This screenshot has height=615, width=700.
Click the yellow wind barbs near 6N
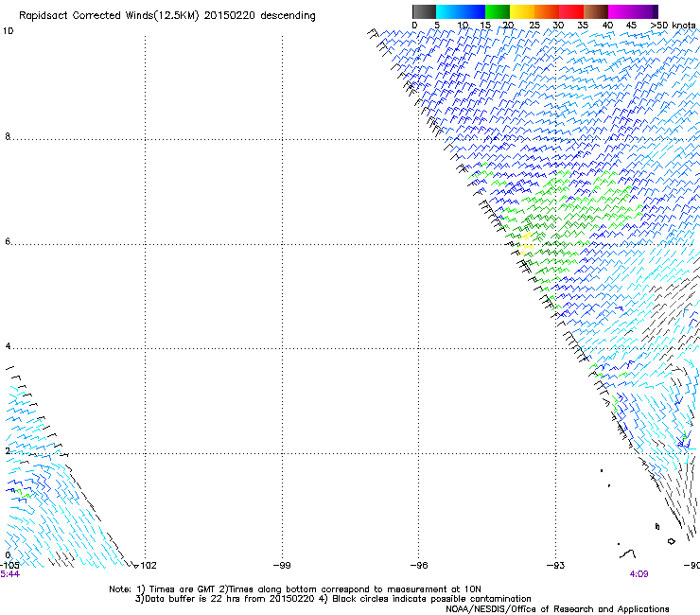[526, 243]
